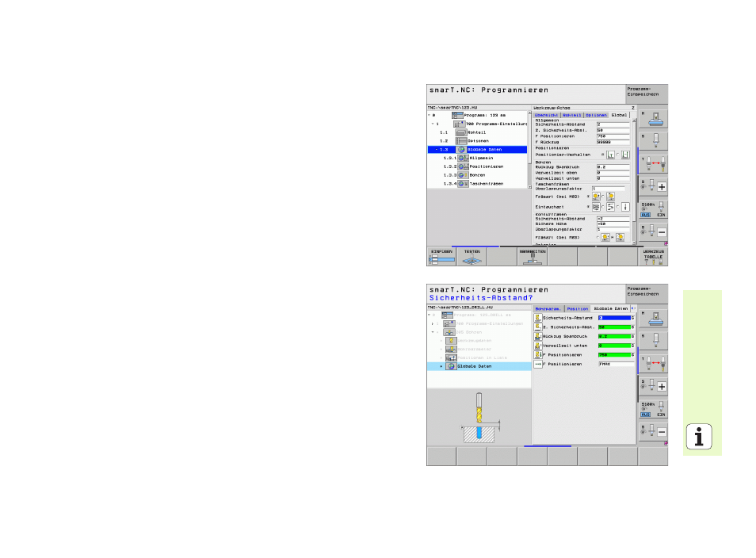
Task: Switch to the Position tab
Action: tap(578, 308)
